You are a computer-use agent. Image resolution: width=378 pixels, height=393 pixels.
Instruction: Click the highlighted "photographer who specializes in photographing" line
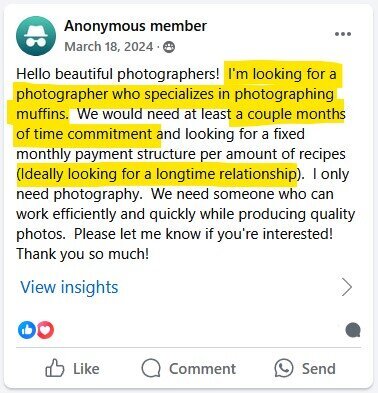[175, 94]
